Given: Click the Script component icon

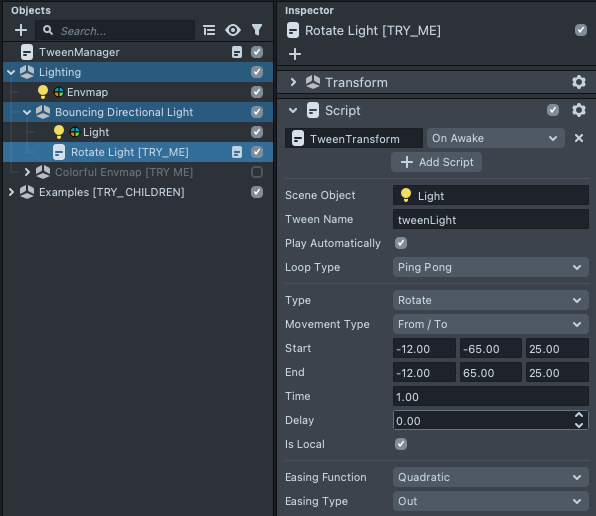Looking at the screenshot, I should tap(313, 110).
